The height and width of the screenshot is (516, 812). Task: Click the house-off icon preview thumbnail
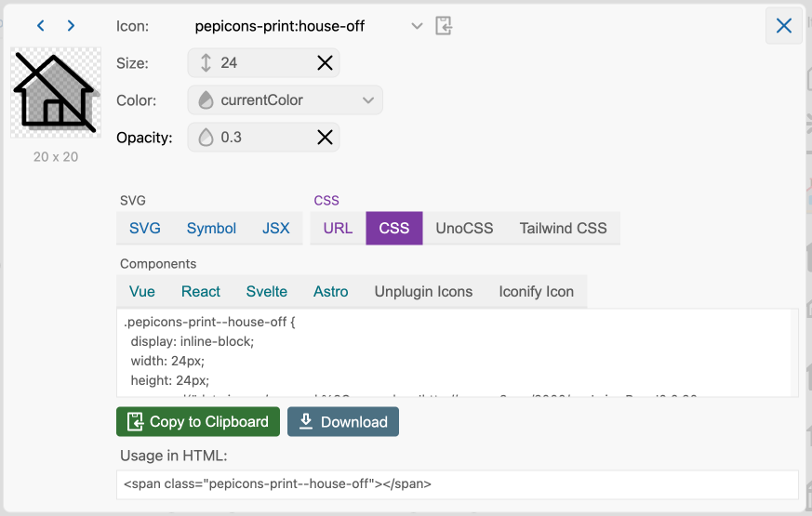tap(55, 93)
